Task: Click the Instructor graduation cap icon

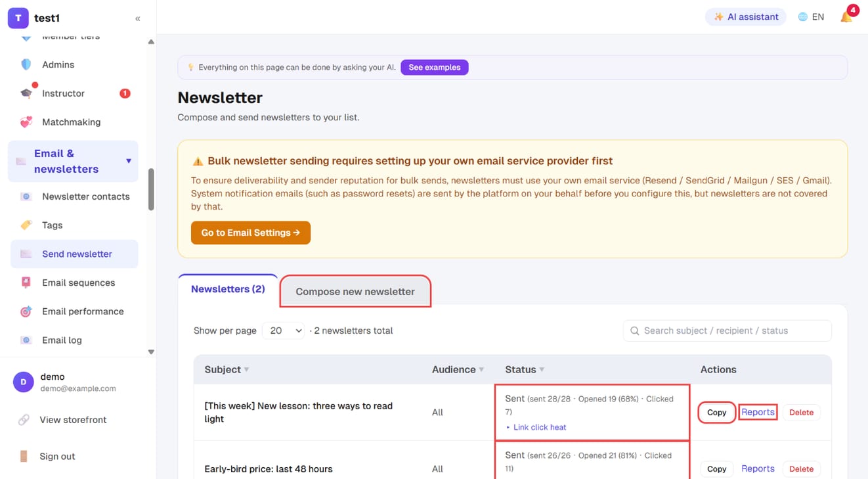Action: tap(26, 93)
